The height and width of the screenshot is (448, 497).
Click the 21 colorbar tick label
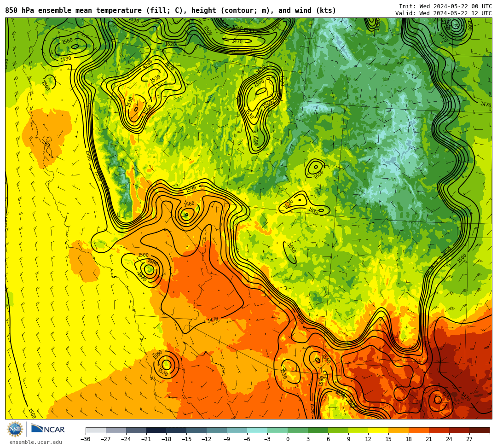tap(429, 439)
